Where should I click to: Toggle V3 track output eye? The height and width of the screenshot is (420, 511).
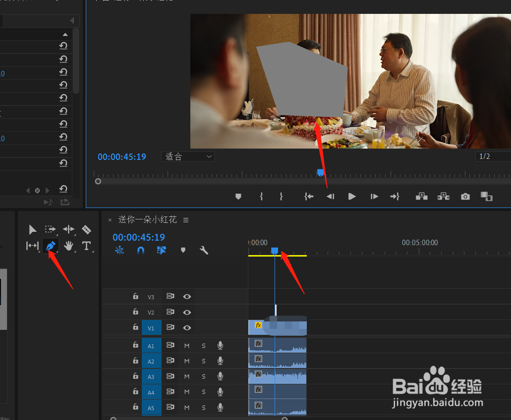click(x=187, y=297)
